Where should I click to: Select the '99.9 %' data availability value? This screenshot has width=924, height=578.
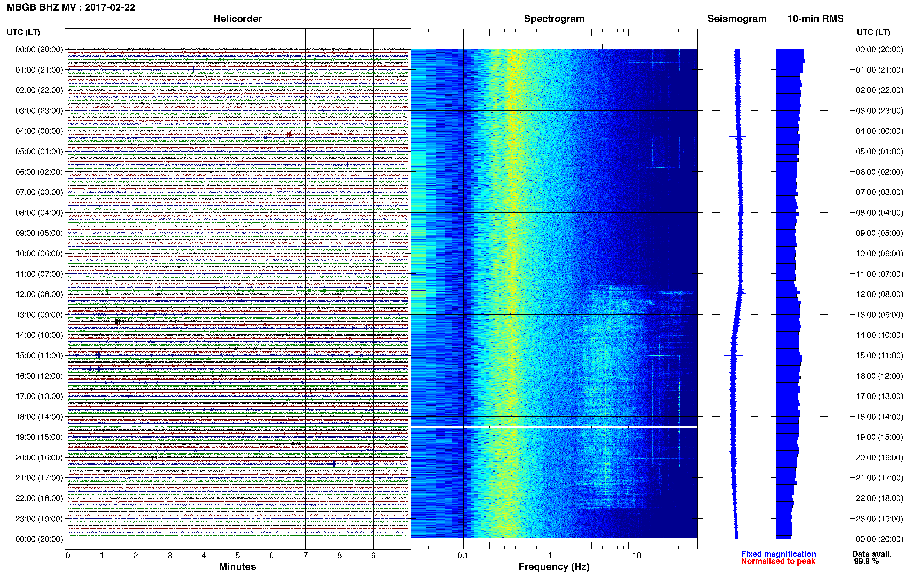[867, 561]
